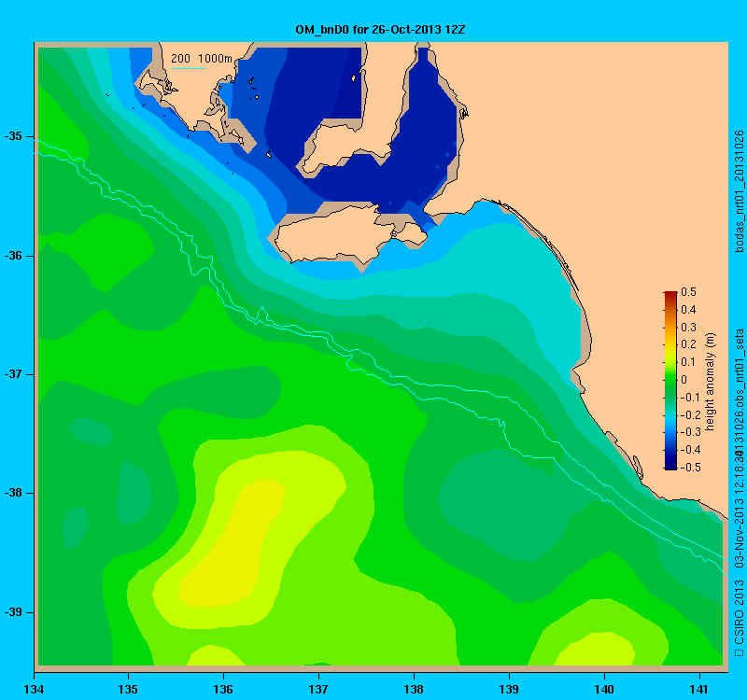The height and width of the screenshot is (700, 747).
Task: Click the '200 1000m' contour legend label
Action: click(202, 59)
